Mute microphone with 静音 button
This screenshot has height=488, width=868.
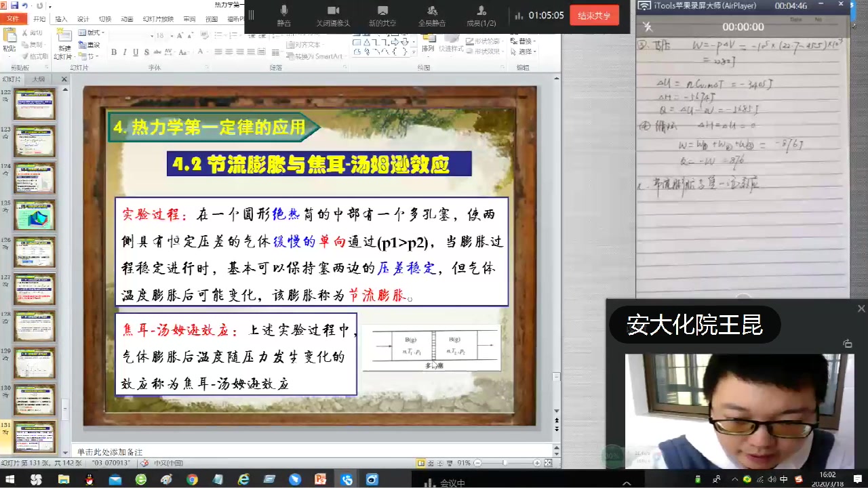[284, 16]
